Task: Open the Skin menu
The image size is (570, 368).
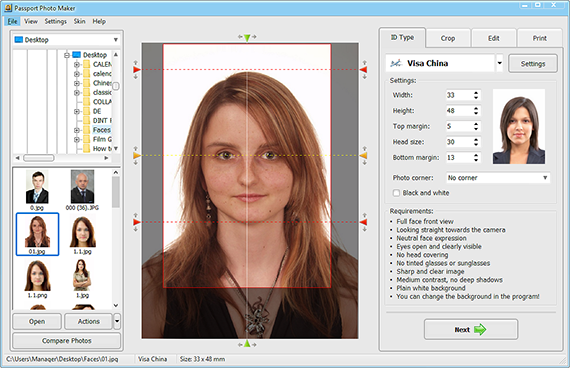Action: click(79, 21)
